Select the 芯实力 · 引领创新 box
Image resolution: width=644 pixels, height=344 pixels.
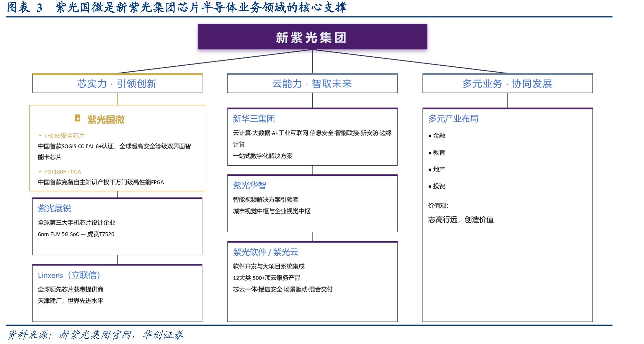117,83
